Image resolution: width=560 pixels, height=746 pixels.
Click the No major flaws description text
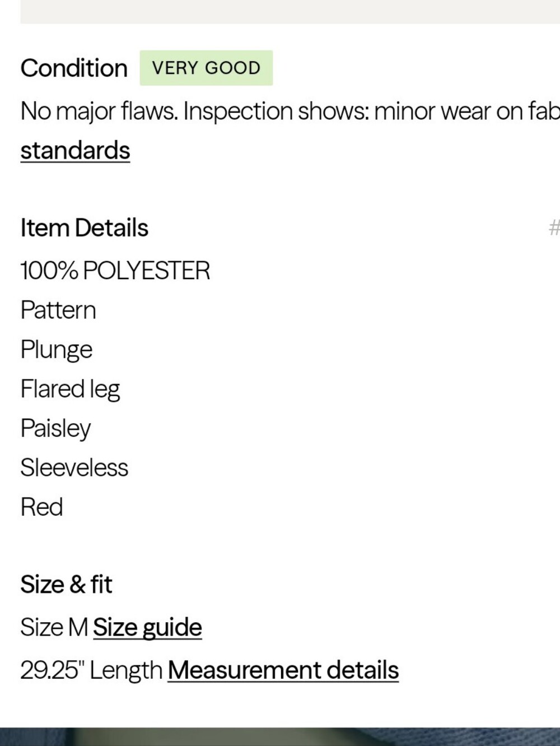point(290,111)
